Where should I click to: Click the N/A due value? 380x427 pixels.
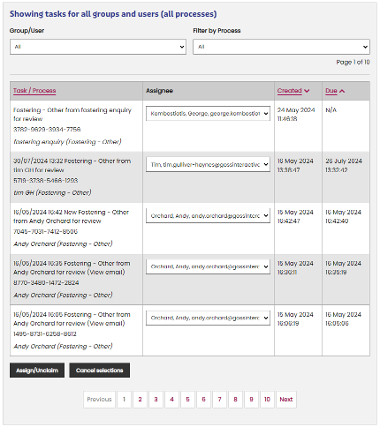tap(331, 110)
